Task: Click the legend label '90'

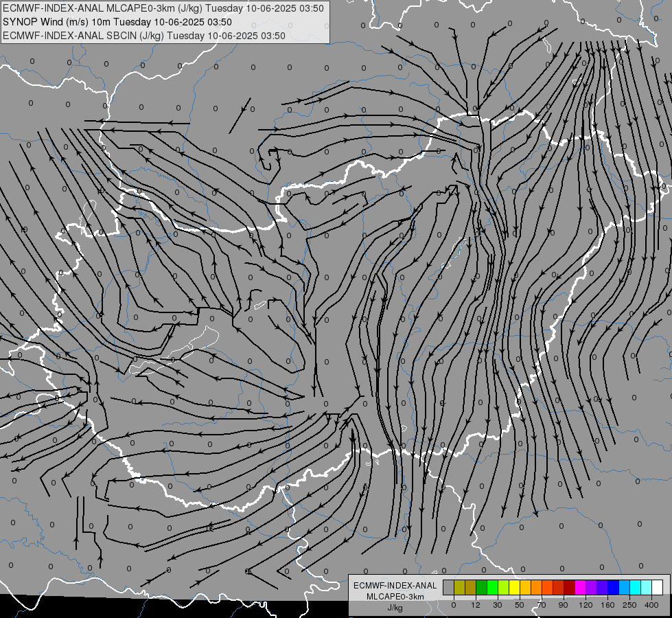Action: click(563, 605)
